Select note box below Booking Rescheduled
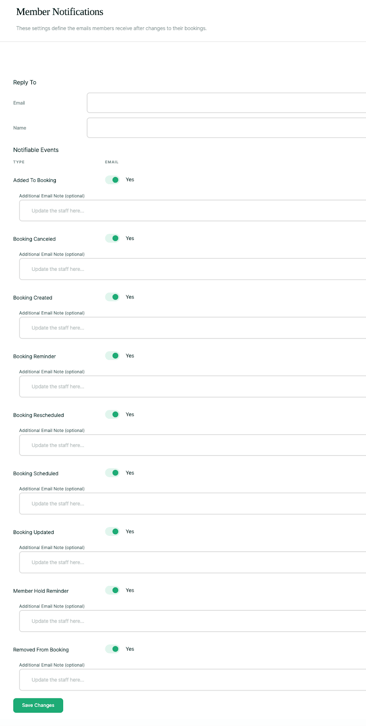The width and height of the screenshot is (366, 726). click(x=193, y=445)
